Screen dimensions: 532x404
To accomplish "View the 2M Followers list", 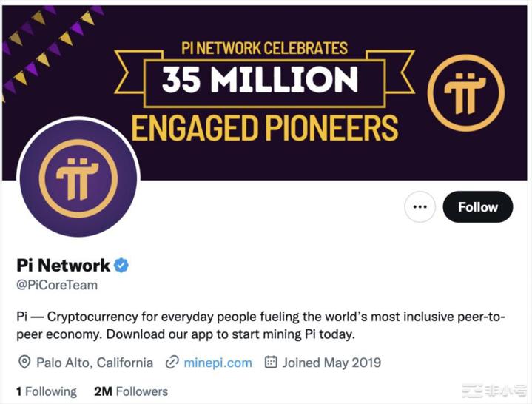I will 131,391.
